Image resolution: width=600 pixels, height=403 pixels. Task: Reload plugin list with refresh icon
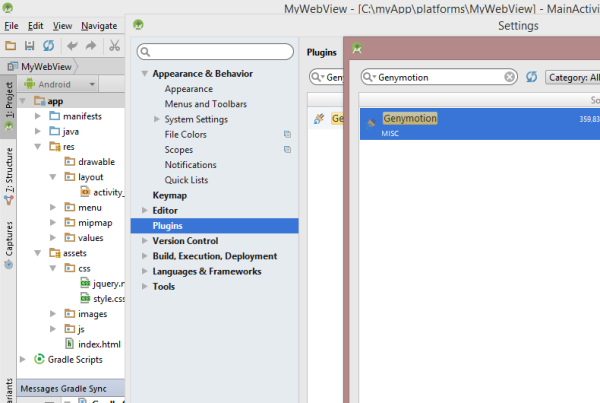[532, 76]
